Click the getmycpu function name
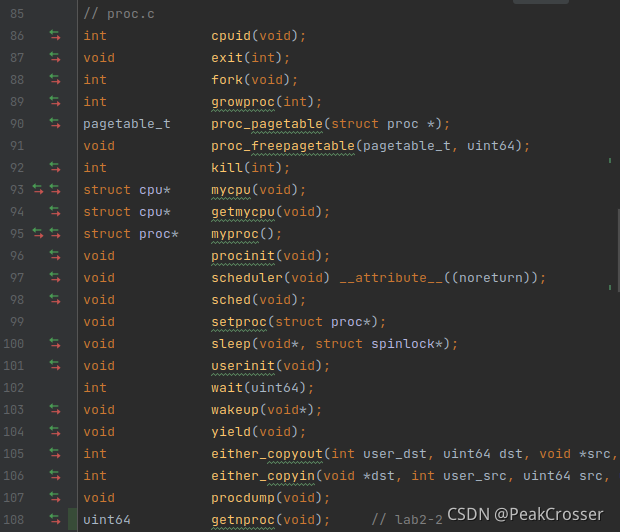This screenshot has height=532, width=620. (243, 212)
